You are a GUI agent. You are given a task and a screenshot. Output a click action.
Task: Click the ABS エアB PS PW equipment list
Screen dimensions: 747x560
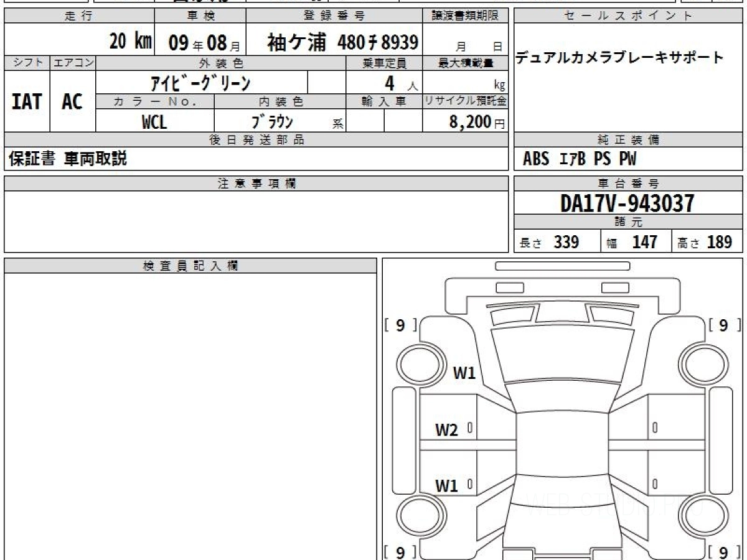coord(579,159)
